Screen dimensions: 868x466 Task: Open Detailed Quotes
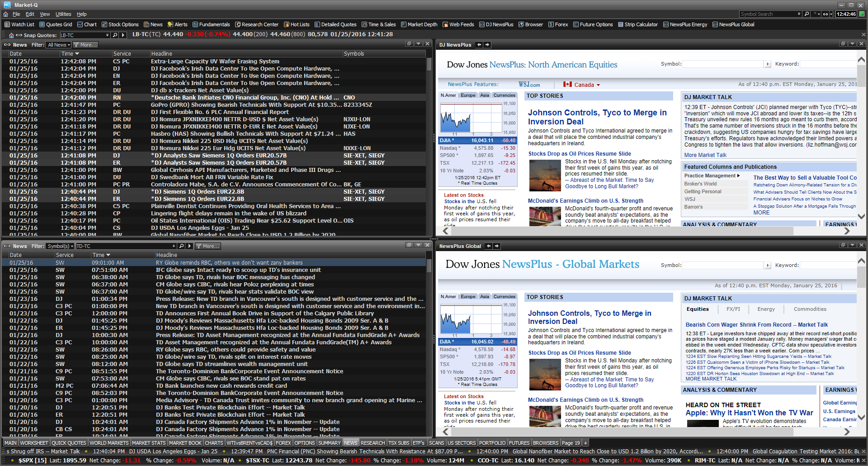pos(335,24)
